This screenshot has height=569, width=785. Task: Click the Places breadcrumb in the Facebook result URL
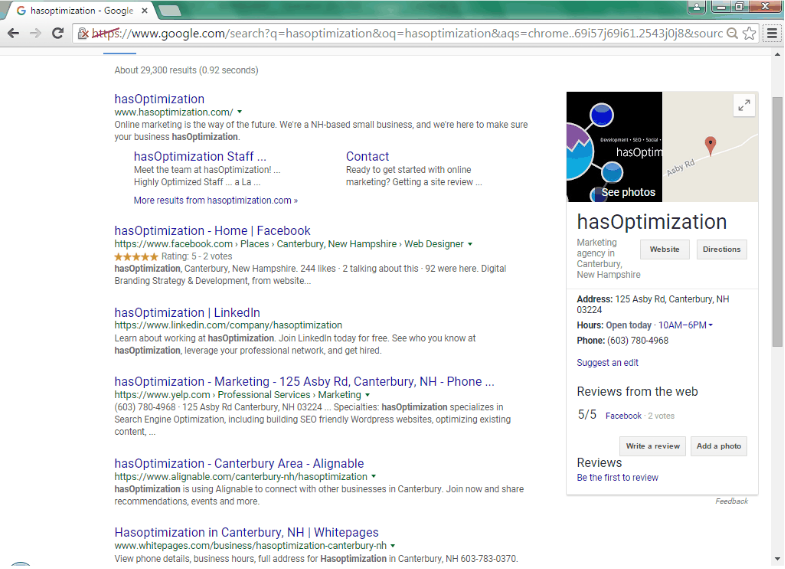[254, 244]
